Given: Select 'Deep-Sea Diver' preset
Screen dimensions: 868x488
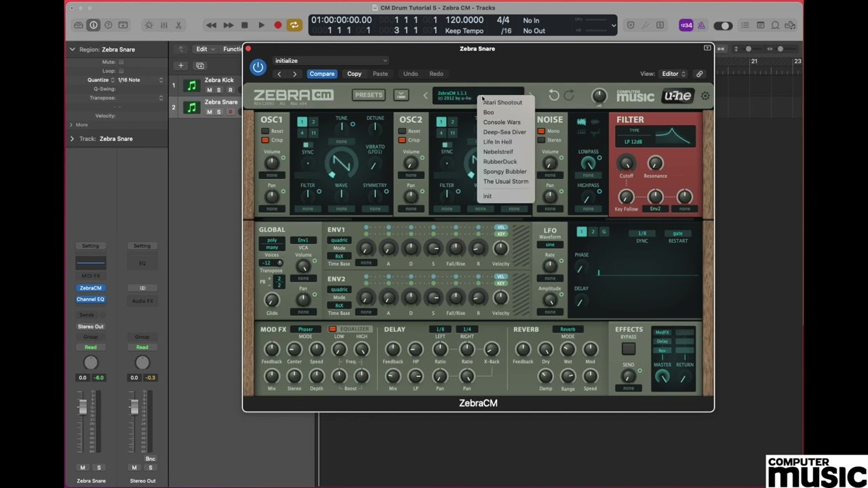Looking at the screenshot, I should (x=505, y=132).
